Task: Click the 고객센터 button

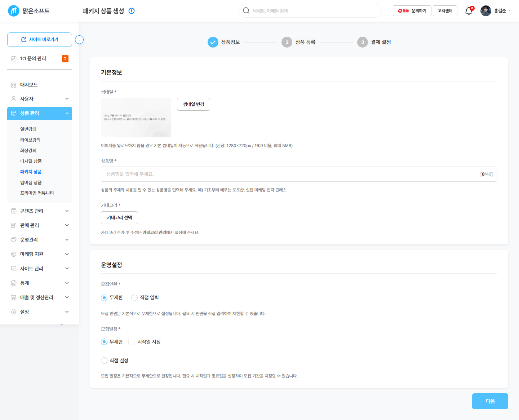Action: [445, 11]
